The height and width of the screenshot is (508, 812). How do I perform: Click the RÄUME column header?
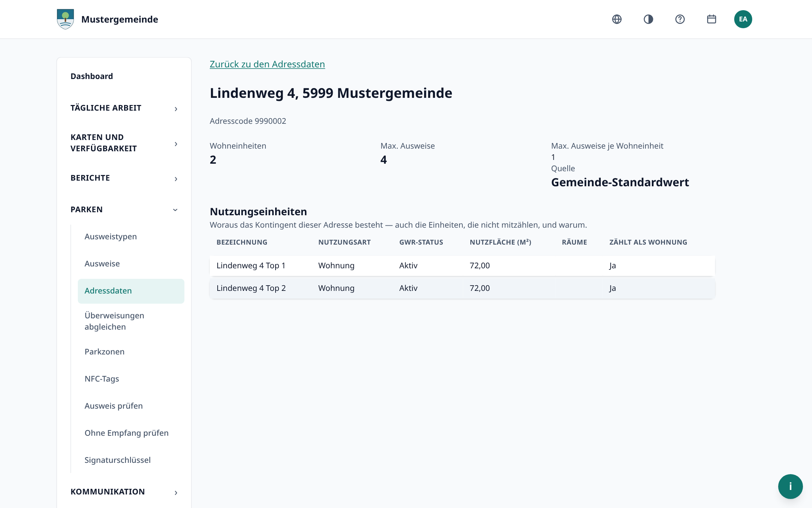[574, 242]
